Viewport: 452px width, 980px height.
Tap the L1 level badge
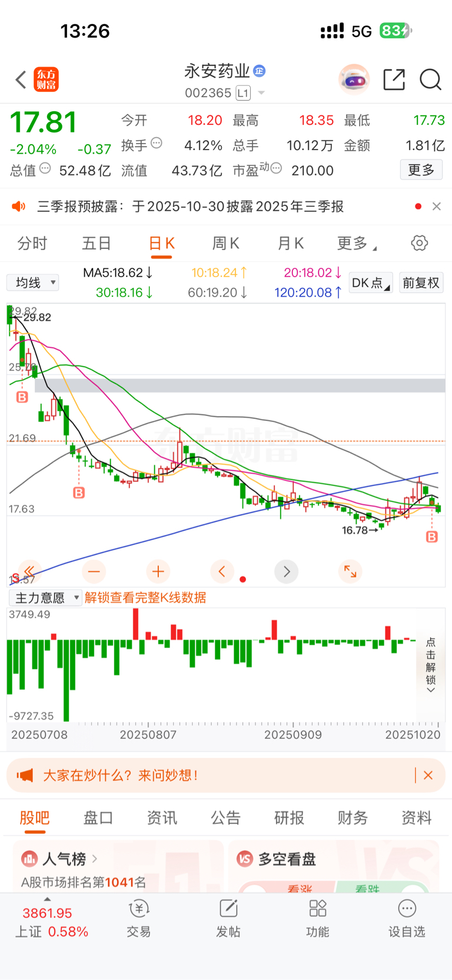point(243,93)
